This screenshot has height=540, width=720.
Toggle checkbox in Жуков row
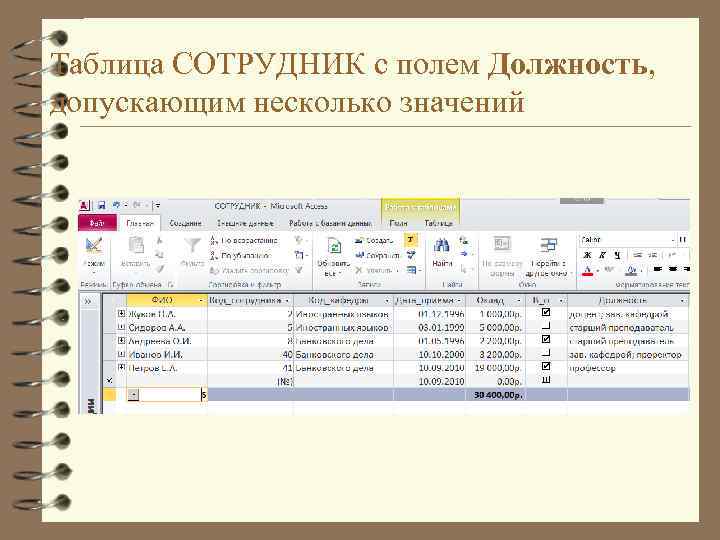click(x=546, y=312)
